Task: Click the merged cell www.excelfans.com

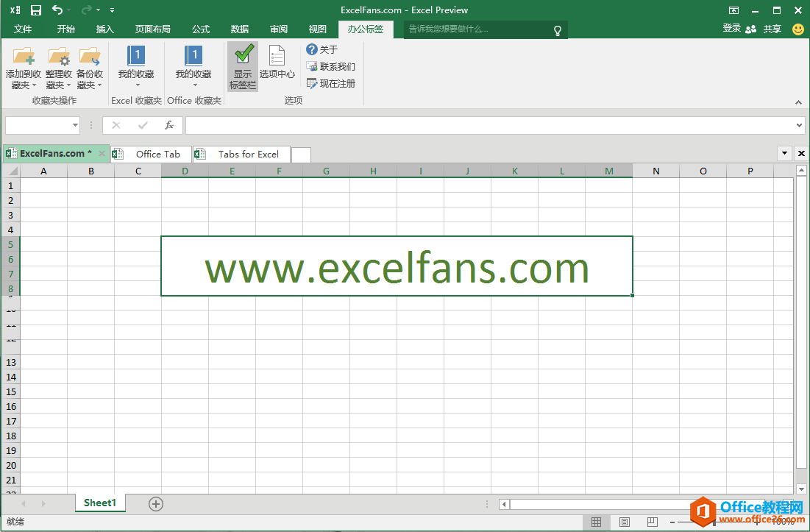Action: [x=397, y=266]
